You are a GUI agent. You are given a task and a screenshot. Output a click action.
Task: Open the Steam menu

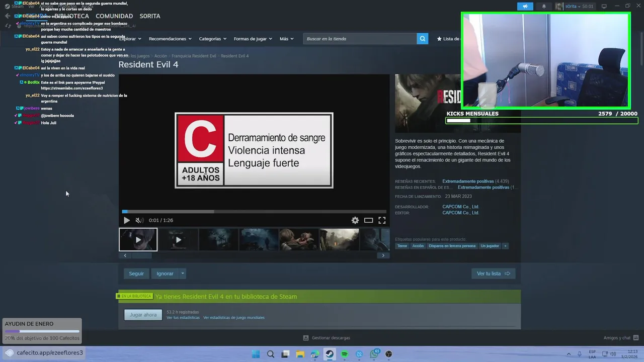pyautogui.click(x=18, y=7)
